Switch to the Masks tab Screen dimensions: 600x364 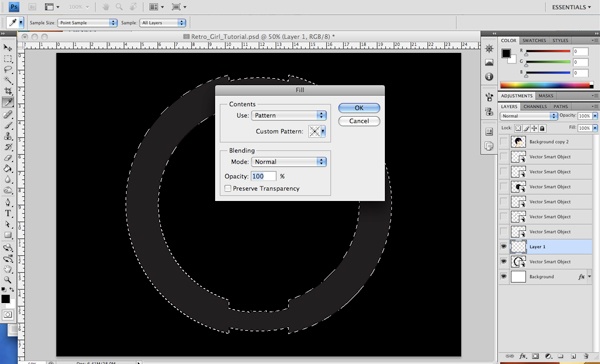point(546,96)
